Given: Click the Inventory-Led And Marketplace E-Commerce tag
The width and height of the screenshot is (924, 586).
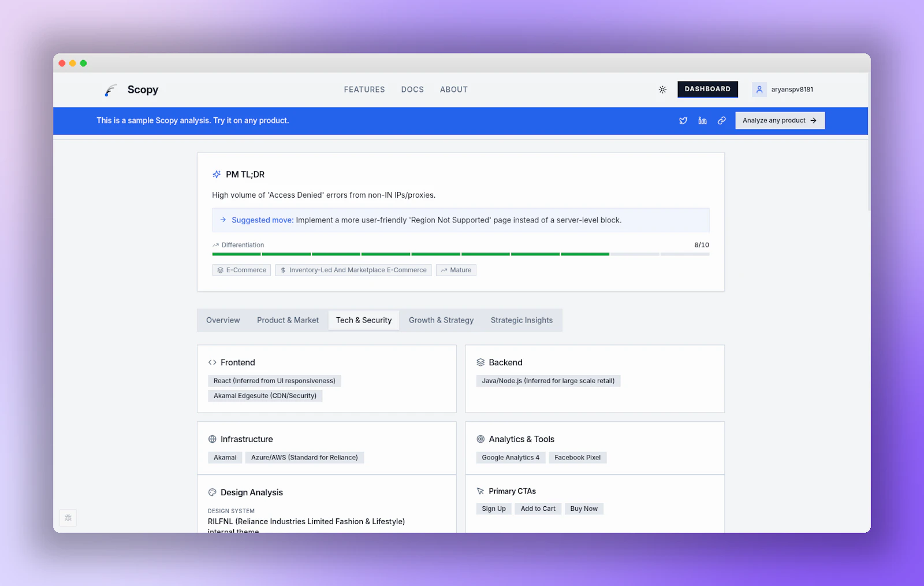Looking at the screenshot, I should [353, 270].
